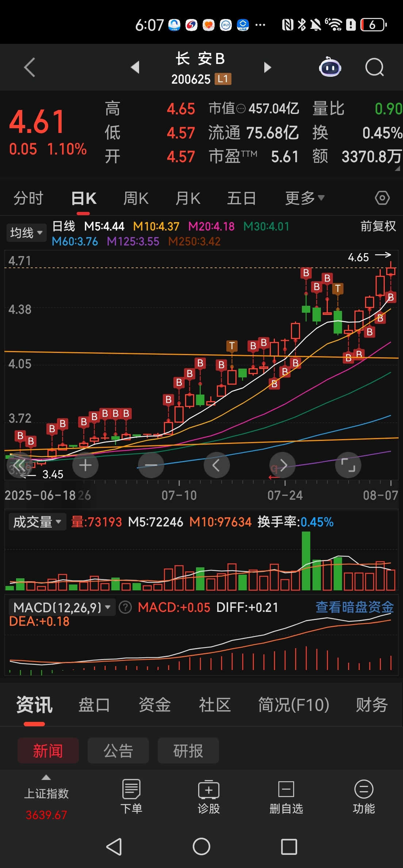Screen dimensions: 403x868
Task: Tap the 市值 457.04亿 value
Action: pos(274,108)
